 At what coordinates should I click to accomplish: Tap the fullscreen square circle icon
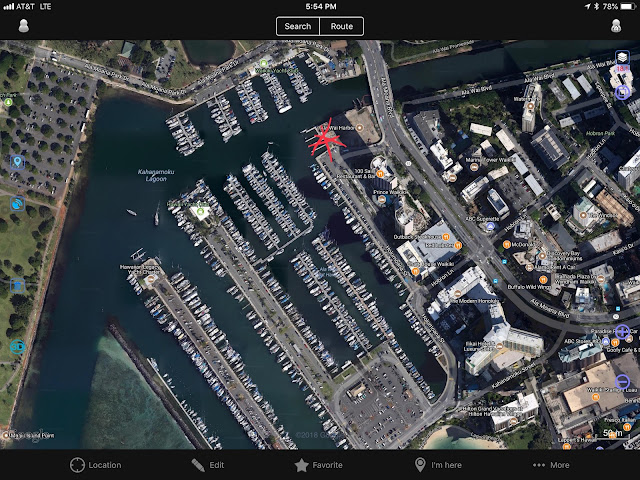622,92
